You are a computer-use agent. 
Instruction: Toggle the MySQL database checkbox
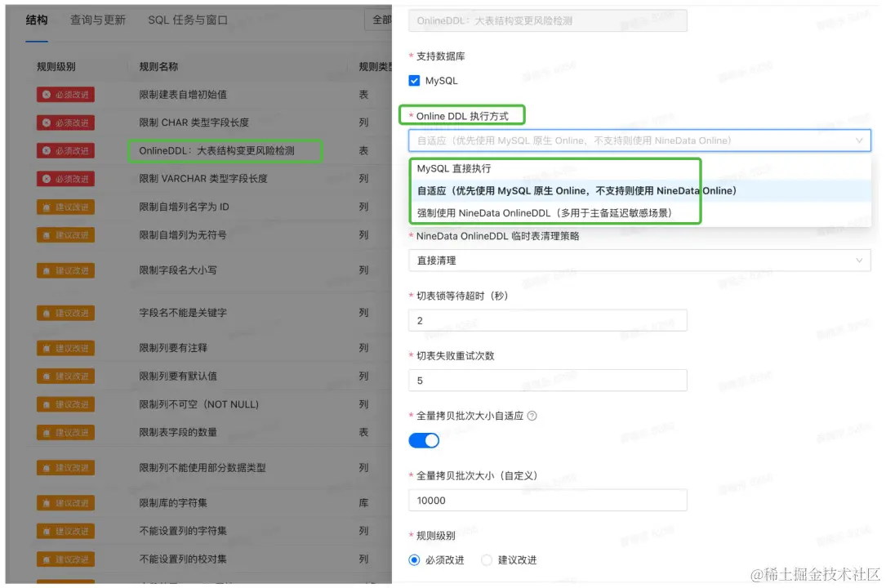click(x=414, y=81)
